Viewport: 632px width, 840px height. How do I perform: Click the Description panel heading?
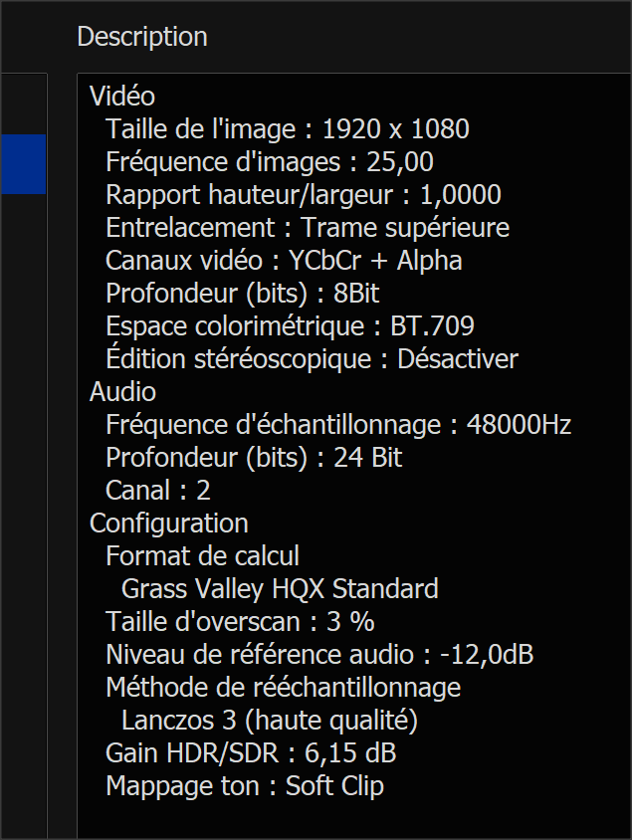pyautogui.click(x=142, y=37)
